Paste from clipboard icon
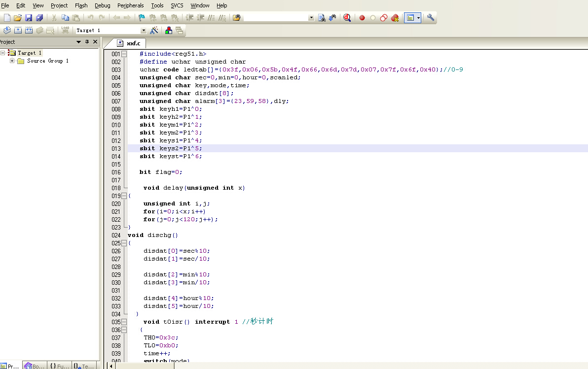 (x=76, y=18)
